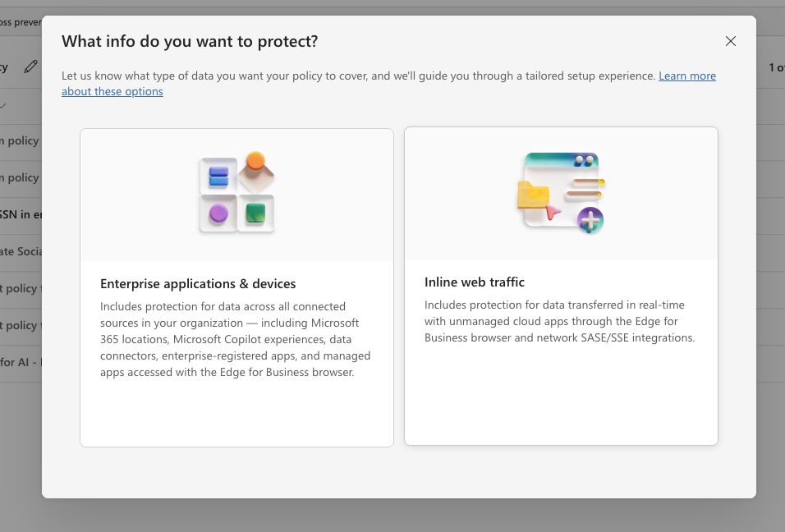Select the background row labeled 'for AI -'
The width and height of the screenshot is (785, 532).
21,362
